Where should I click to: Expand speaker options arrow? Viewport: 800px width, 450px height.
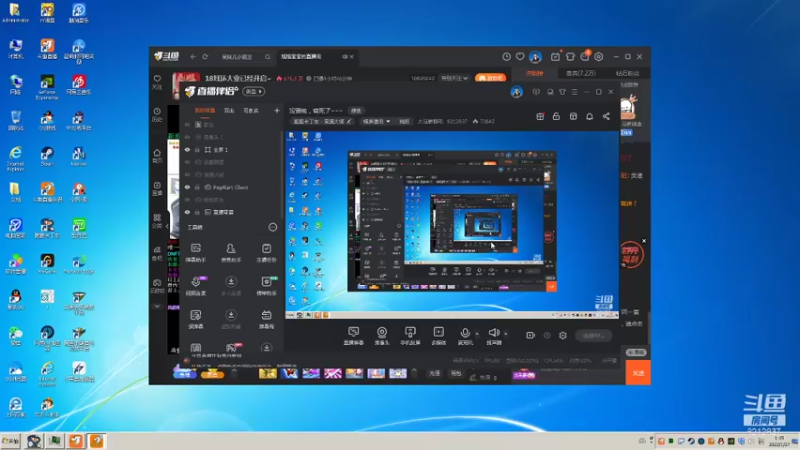click(506, 334)
